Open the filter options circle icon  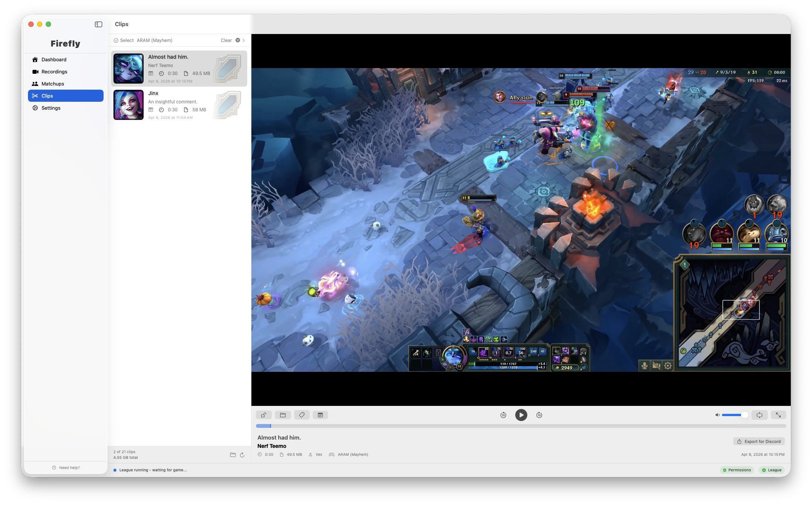(238, 40)
